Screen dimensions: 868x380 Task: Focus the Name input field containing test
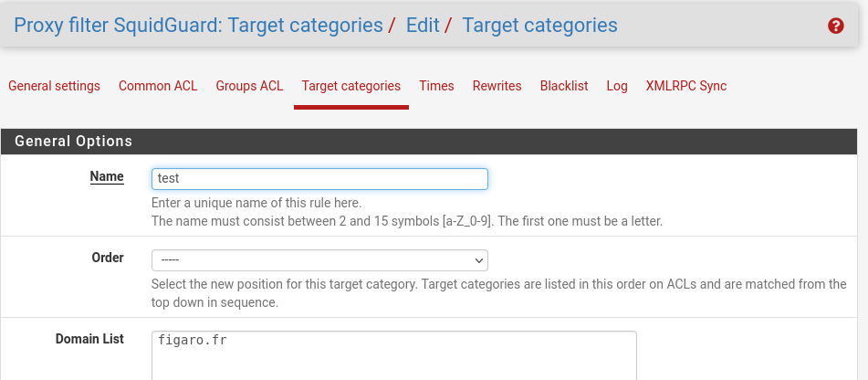tap(319, 179)
